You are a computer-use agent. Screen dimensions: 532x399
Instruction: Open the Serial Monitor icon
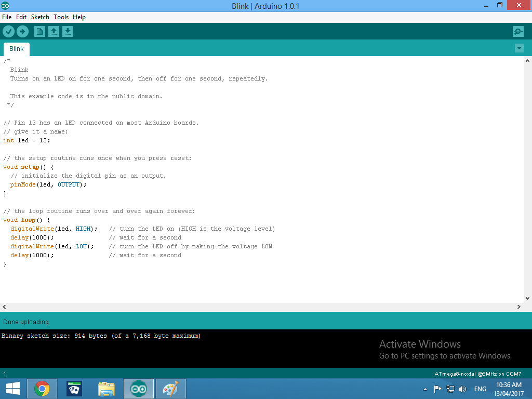(518, 32)
